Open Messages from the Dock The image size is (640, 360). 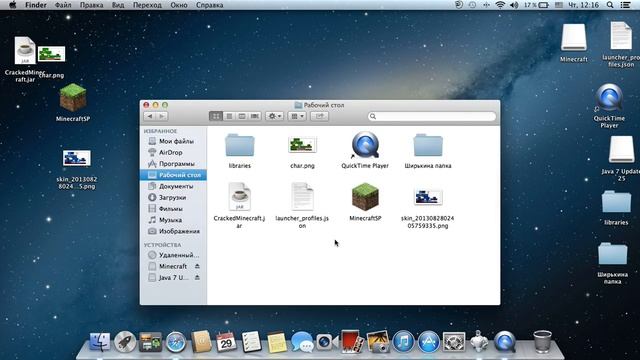tap(302, 341)
